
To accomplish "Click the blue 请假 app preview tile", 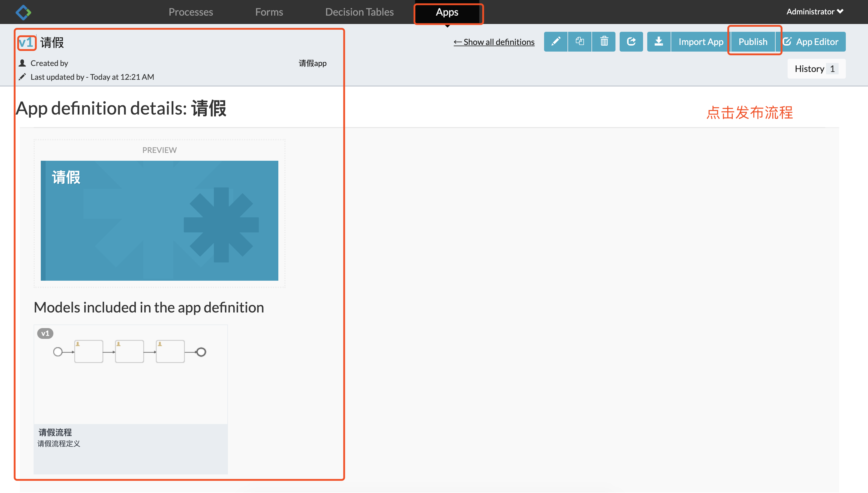I will (159, 220).
